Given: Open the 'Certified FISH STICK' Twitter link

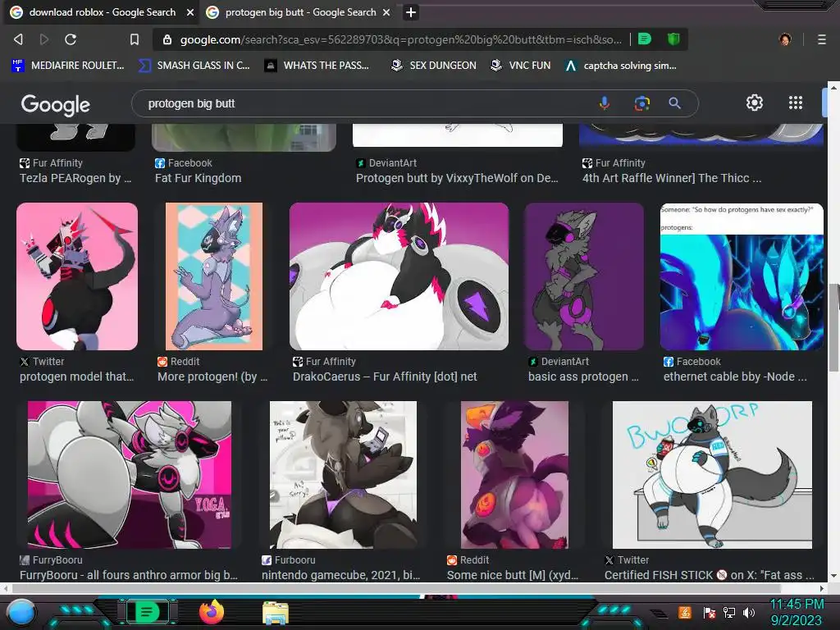Looking at the screenshot, I should [710, 575].
